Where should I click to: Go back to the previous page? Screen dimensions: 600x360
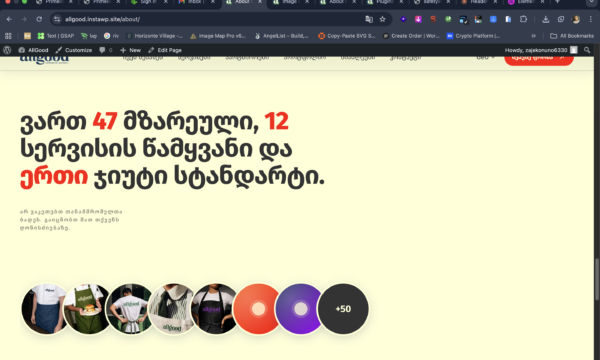point(9,19)
